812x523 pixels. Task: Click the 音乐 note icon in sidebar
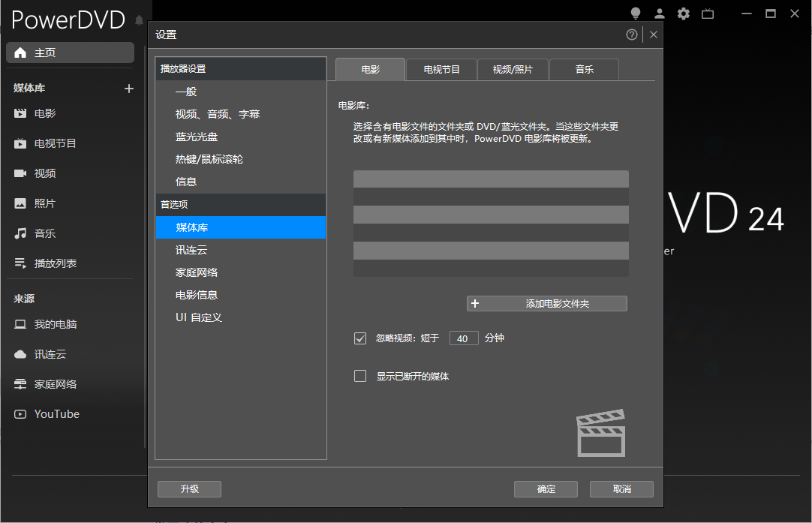click(20, 233)
